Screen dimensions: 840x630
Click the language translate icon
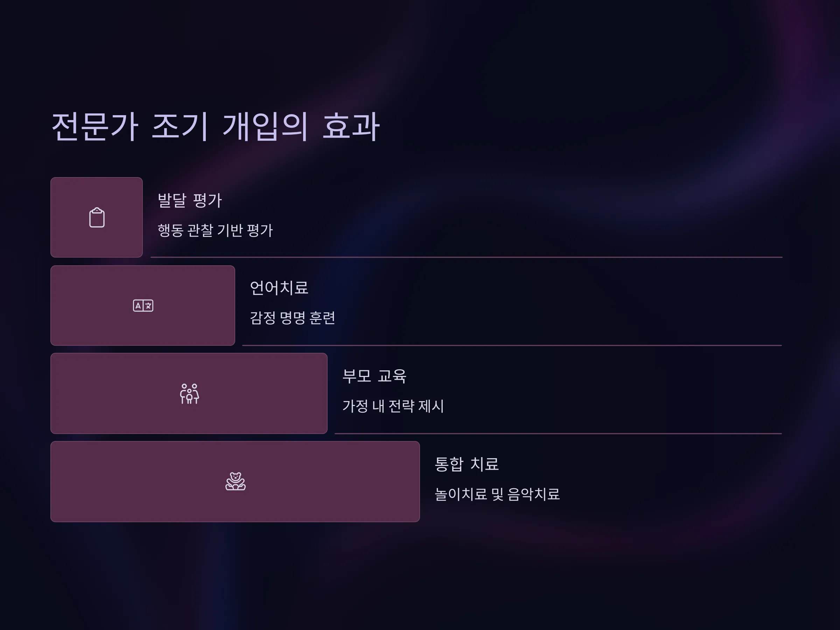click(143, 306)
